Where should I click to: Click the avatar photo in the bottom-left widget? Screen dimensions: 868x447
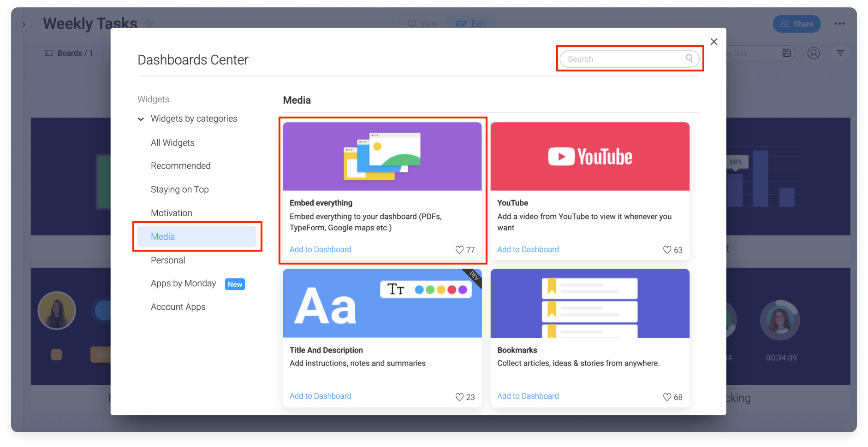57,311
